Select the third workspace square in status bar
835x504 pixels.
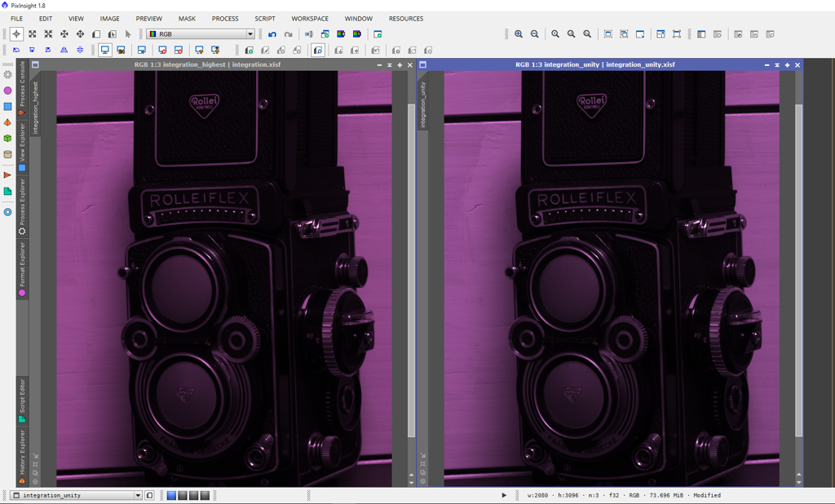click(194, 496)
